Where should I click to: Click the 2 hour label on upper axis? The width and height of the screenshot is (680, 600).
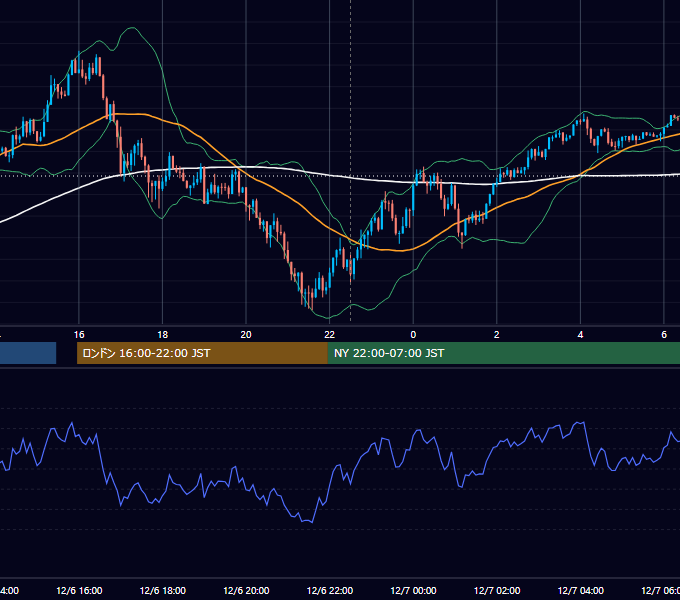tap(497, 334)
